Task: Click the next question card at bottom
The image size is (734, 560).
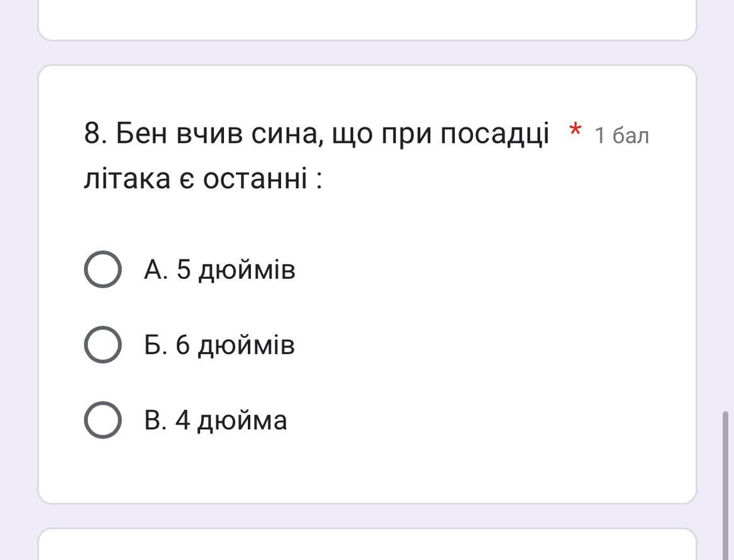Action: (x=367, y=545)
